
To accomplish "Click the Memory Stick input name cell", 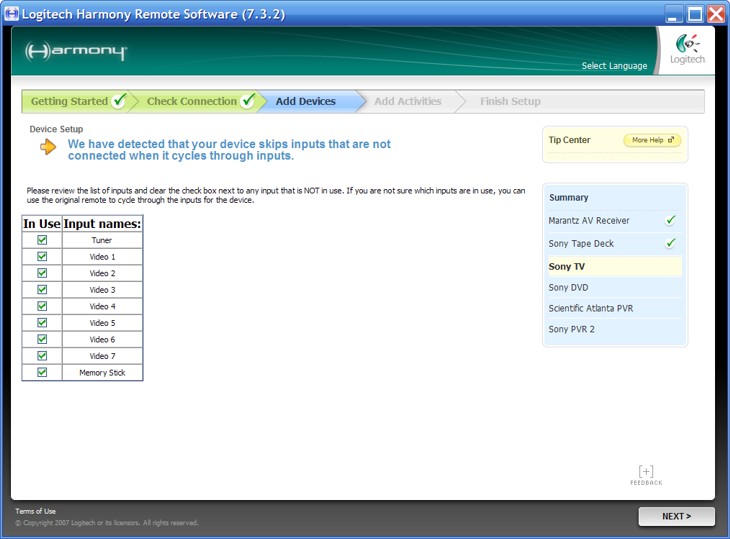I will (102, 372).
